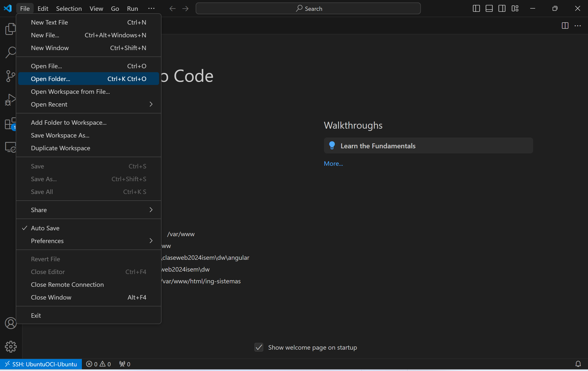Open the Selection menu
This screenshot has height=371, width=588.
point(69,9)
